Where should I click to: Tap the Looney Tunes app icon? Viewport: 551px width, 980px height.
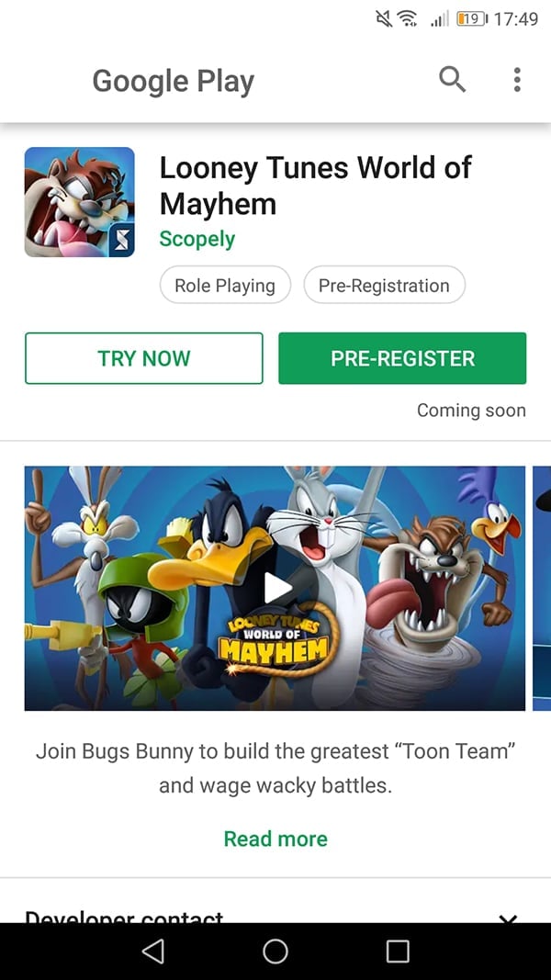(x=79, y=202)
